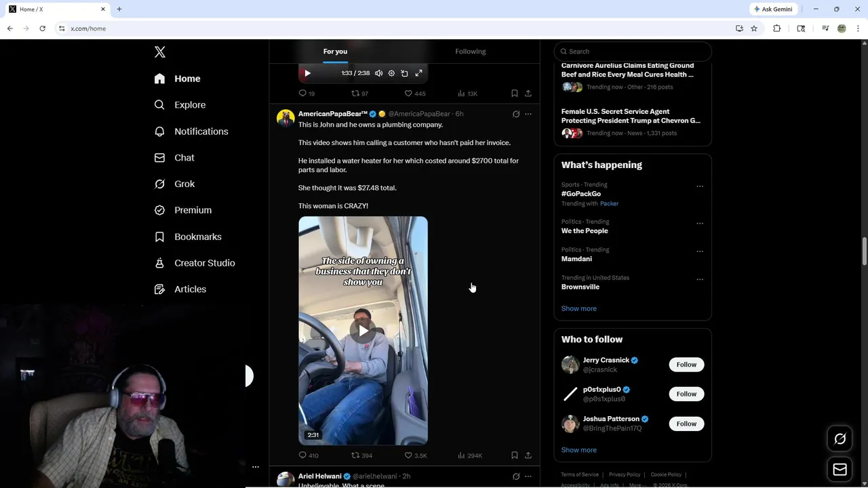
Task: Open AmericanPapaBear profile avatar
Action: pos(285,119)
